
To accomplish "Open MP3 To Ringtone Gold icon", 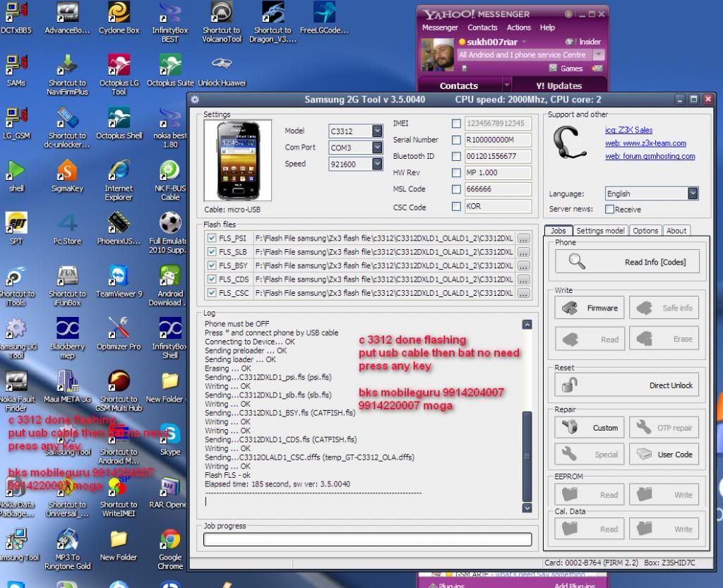I will pos(67,549).
